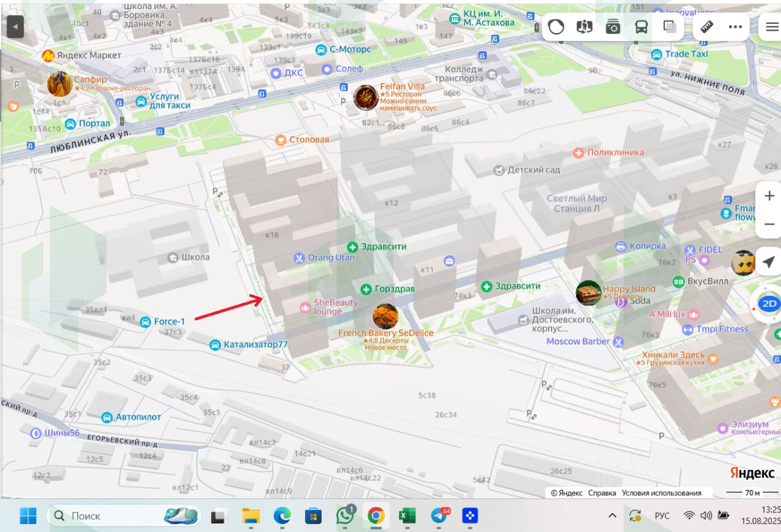This screenshot has width=781, height=532.
Task: Zoom in with plus button
Action: pyautogui.click(x=769, y=196)
